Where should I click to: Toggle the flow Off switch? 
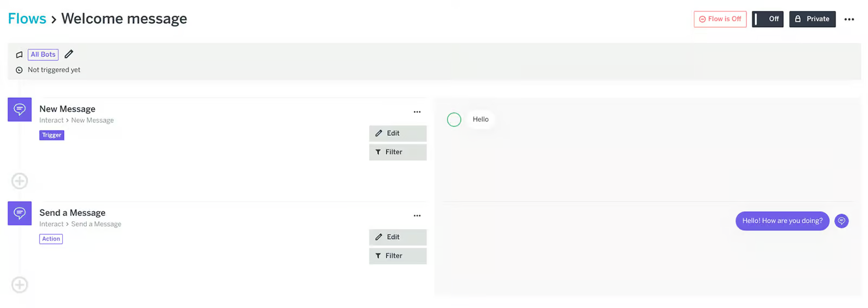pos(767,19)
